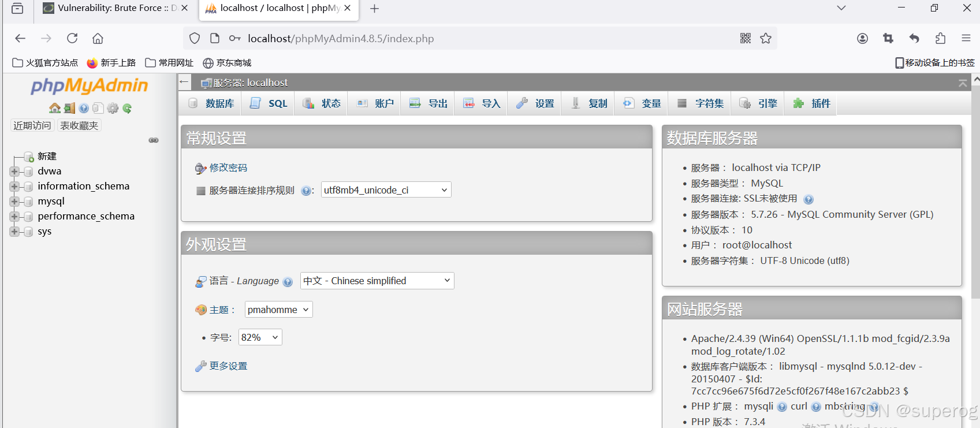The image size is (980, 428).
Task: Click the Firefox home button
Action: [98, 38]
